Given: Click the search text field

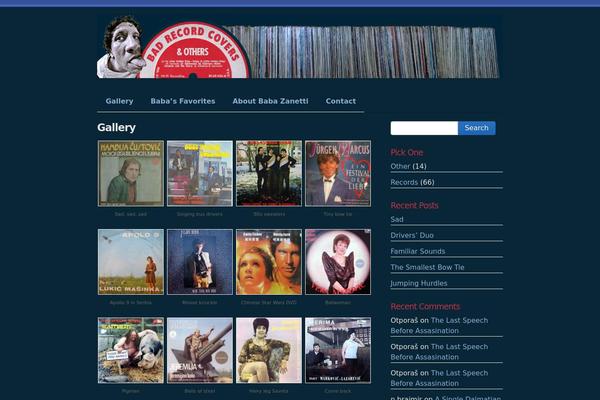Looking at the screenshot, I should pyautogui.click(x=424, y=128).
